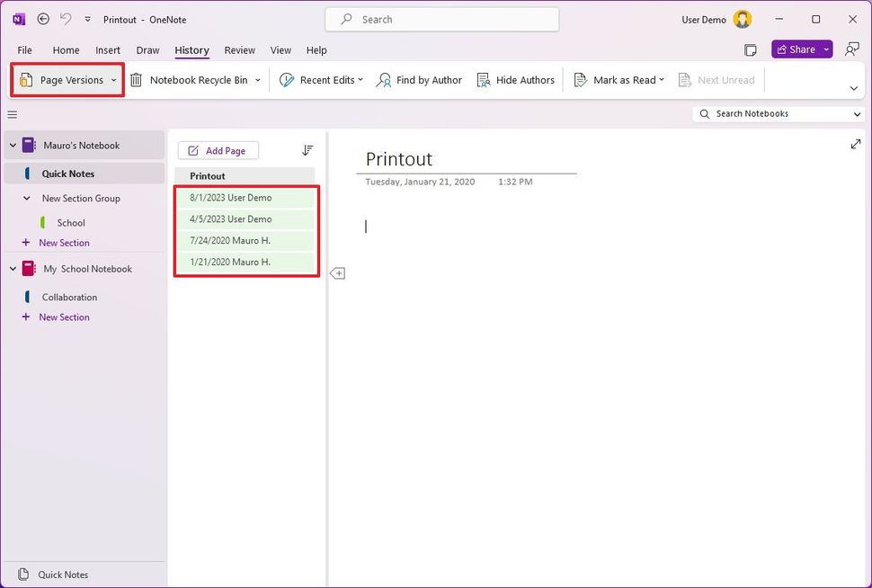Open the File menu

pyautogui.click(x=24, y=50)
